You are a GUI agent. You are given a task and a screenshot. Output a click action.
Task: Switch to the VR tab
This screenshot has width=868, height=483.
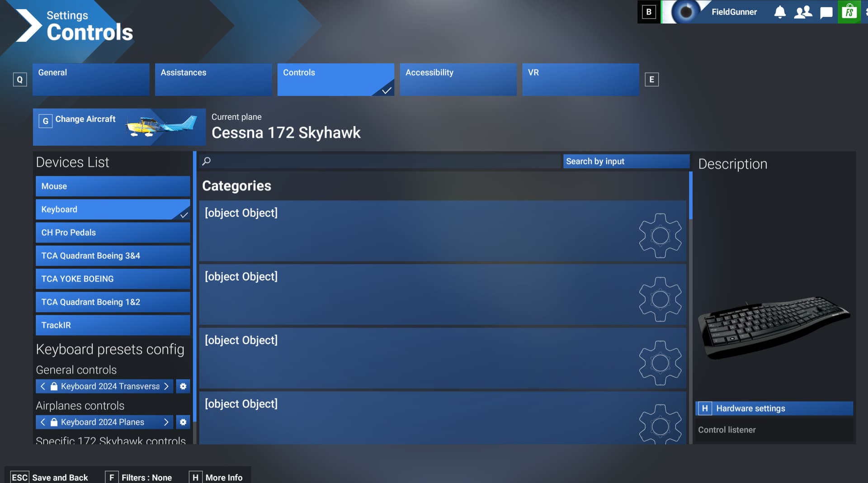581,80
